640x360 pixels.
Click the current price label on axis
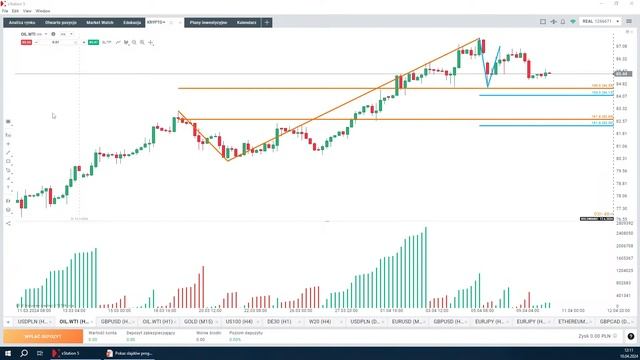tap(623, 74)
